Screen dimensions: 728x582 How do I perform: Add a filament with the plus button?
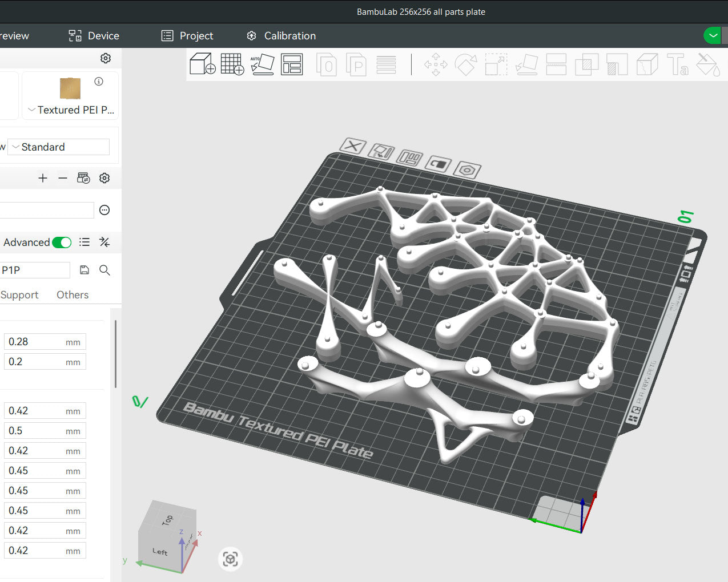pyautogui.click(x=42, y=177)
